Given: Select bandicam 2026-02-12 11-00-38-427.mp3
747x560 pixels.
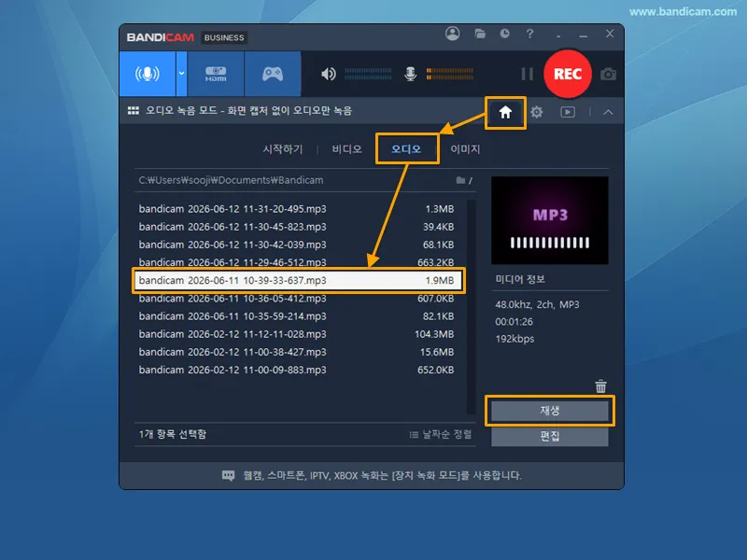Looking at the screenshot, I should (298, 352).
